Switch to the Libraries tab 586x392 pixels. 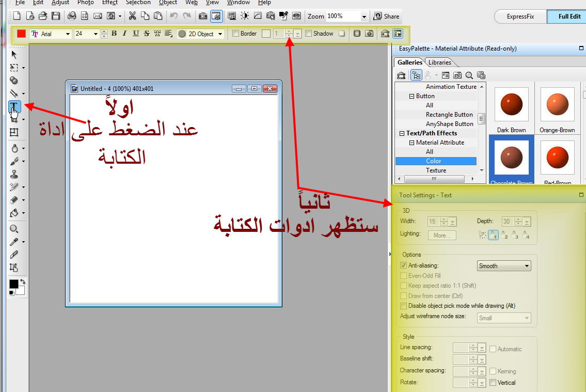[440, 62]
